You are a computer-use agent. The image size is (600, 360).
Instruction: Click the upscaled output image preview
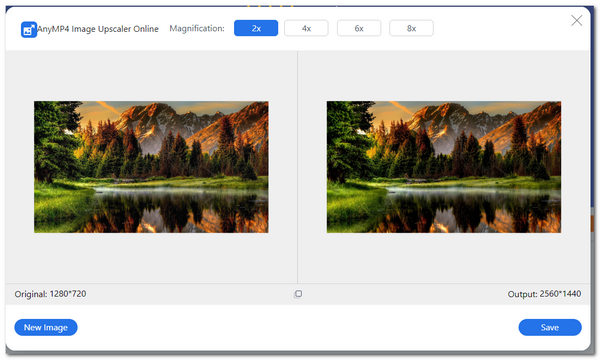click(444, 167)
